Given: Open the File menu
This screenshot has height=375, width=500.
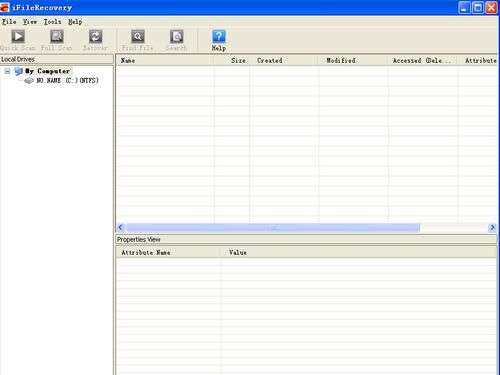Looking at the screenshot, I should [9, 22].
